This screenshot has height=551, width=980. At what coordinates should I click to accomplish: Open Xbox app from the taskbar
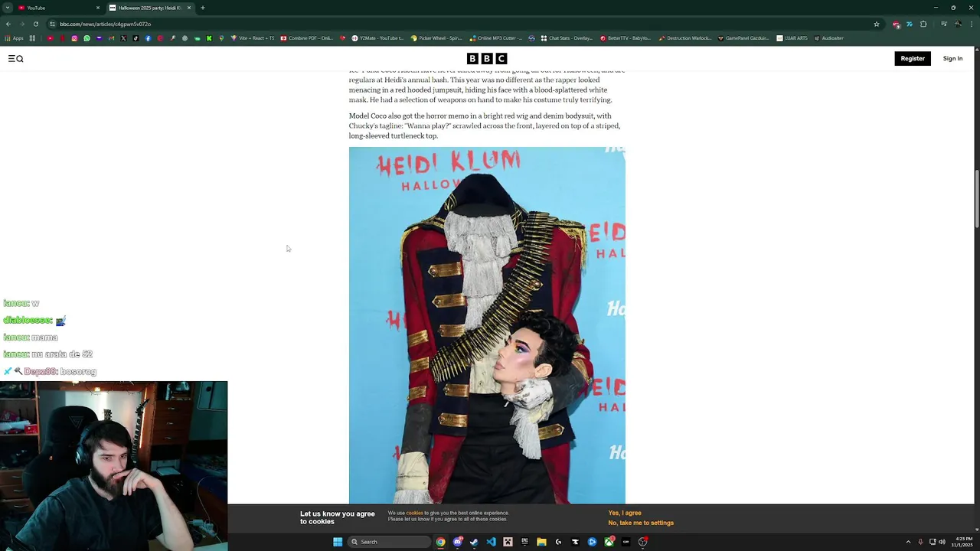tap(609, 542)
